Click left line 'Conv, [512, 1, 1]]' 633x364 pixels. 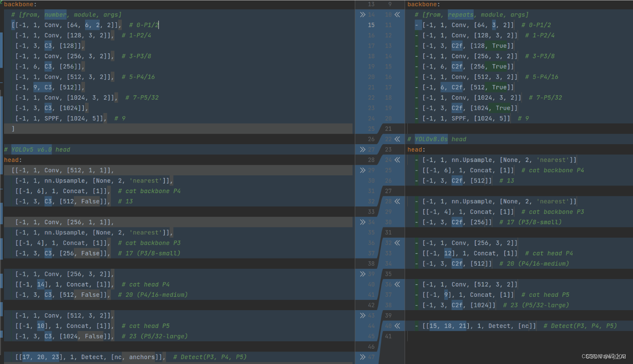tap(63, 170)
